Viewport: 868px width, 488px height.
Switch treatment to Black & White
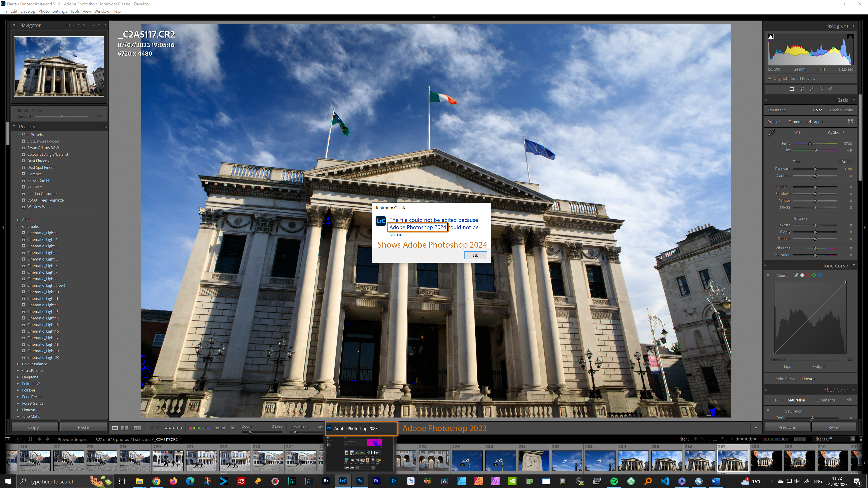pos(841,110)
